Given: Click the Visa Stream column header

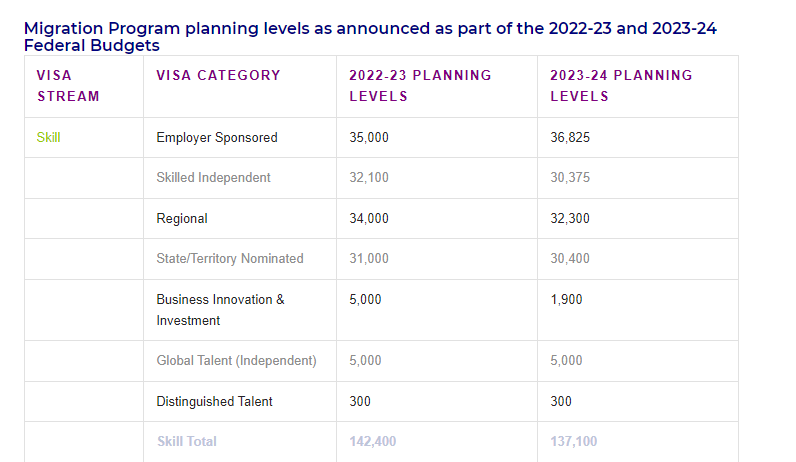Looking at the screenshot, I should point(68,86).
